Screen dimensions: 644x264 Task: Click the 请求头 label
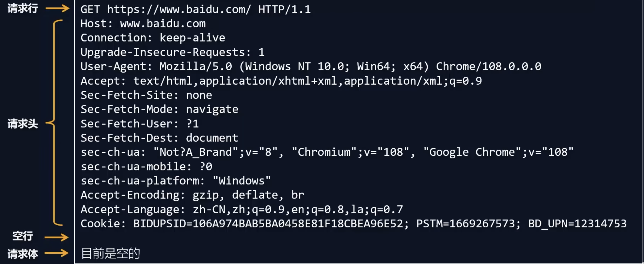[x=23, y=124]
